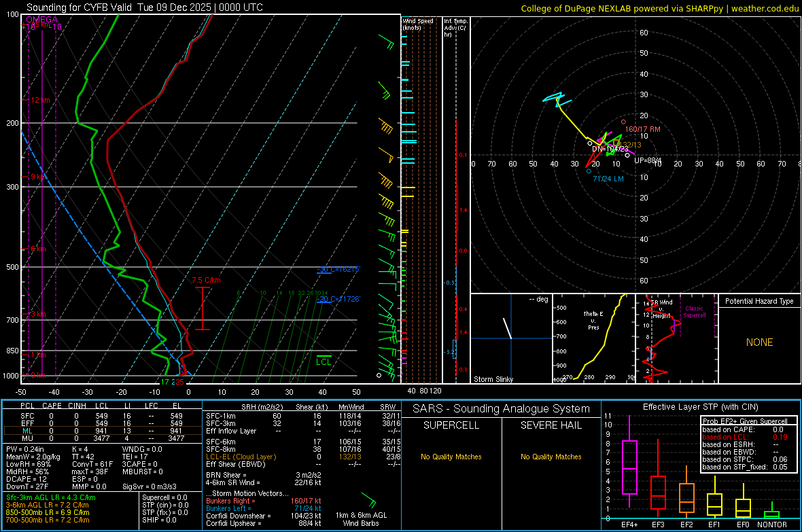Click the WNDG = 0.0 value
Screen dimensions: 802x532
(x=142, y=449)
